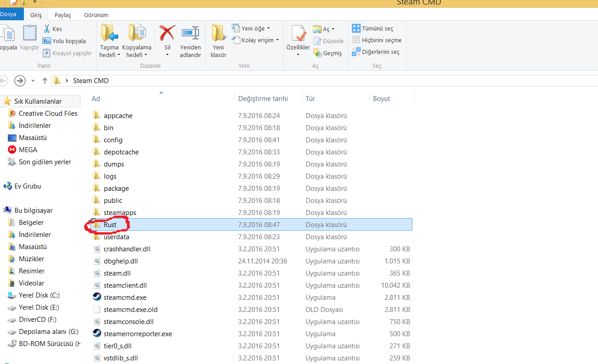This screenshot has height=364, width=598.
Task: Click the MEGA icon in sidebar
Action: (x=12, y=150)
